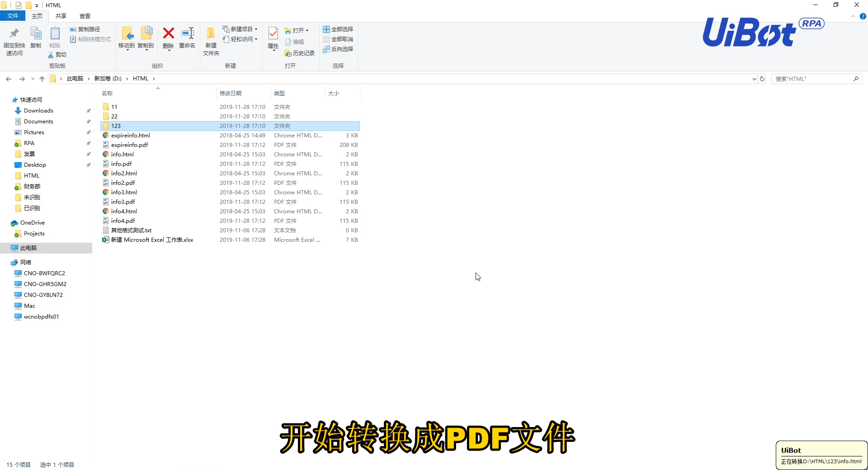Screen dimensions: 868x470
Task: Click 此电脑 in the address breadcrumb
Action: pyautogui.click(x=75, y=79)
